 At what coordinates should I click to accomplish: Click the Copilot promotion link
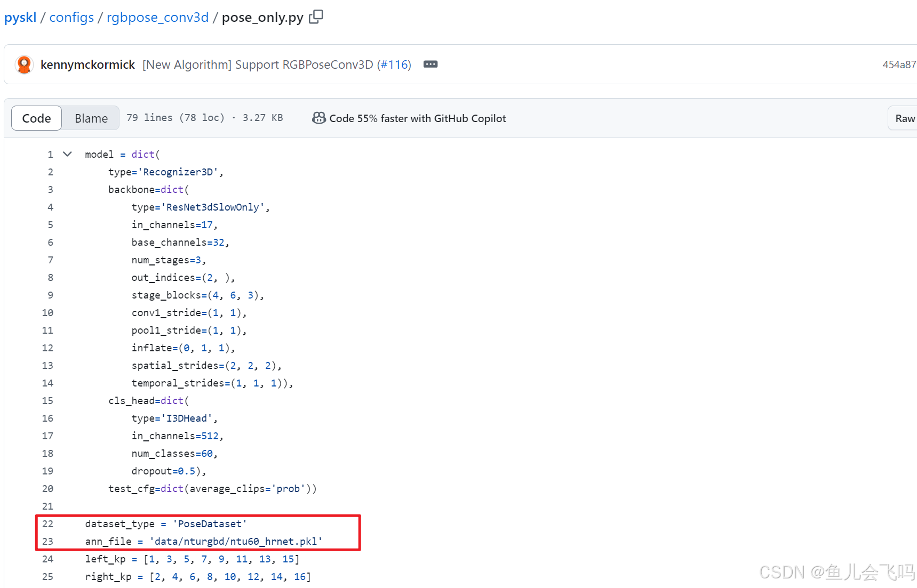(418, 118)
